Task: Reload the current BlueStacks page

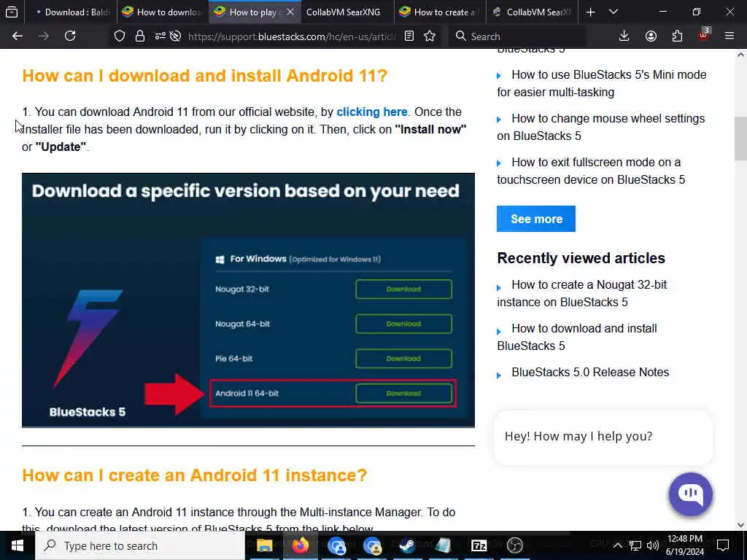Action: coord(70,36)
